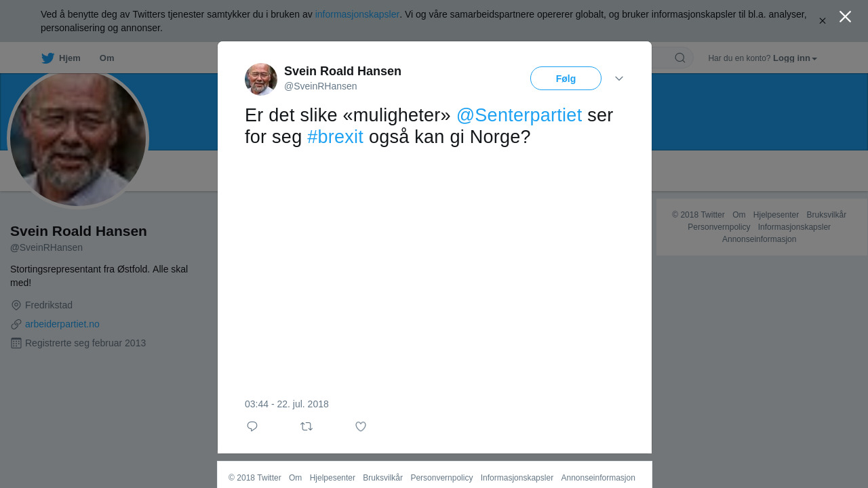Viewport: 868px width, 488px height.
Task: Open the tweet author's small avatar
Action: coord(261,79)
